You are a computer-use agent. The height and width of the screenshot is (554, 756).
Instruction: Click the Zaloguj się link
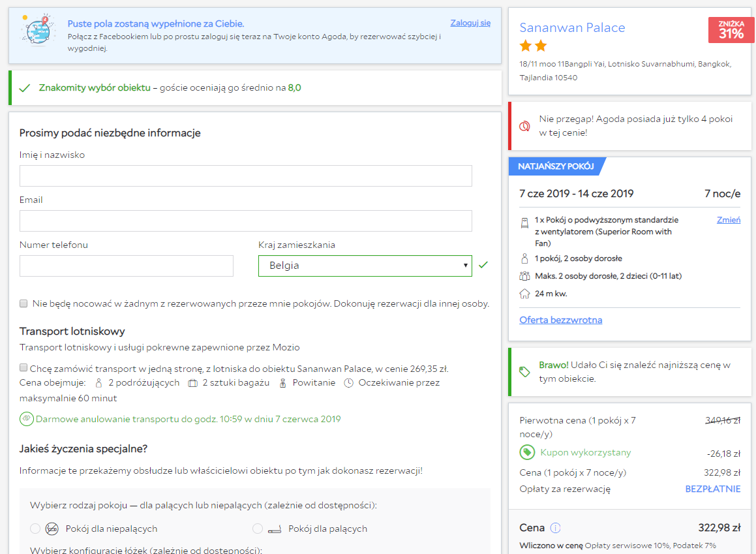pyautogui.click(x=470, y=23)
